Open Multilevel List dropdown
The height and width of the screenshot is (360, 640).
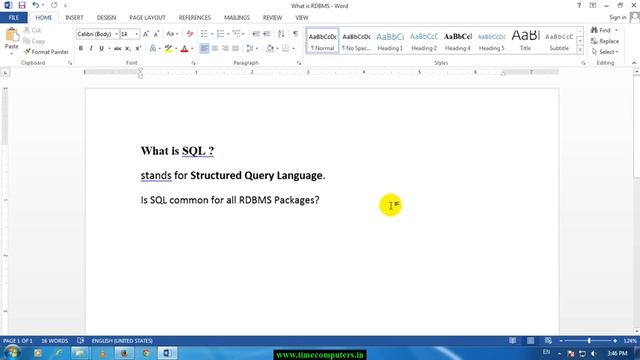[244, 34]
